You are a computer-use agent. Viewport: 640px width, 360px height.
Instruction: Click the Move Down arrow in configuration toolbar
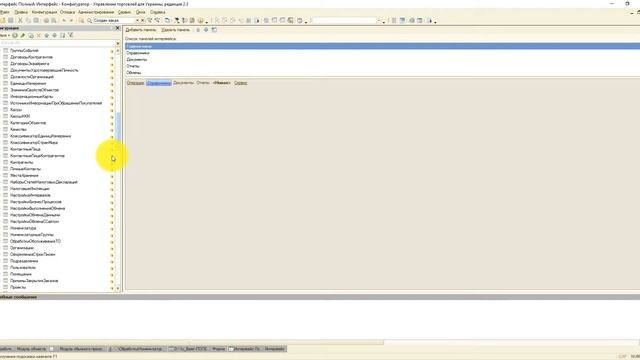tap(55, 36)
